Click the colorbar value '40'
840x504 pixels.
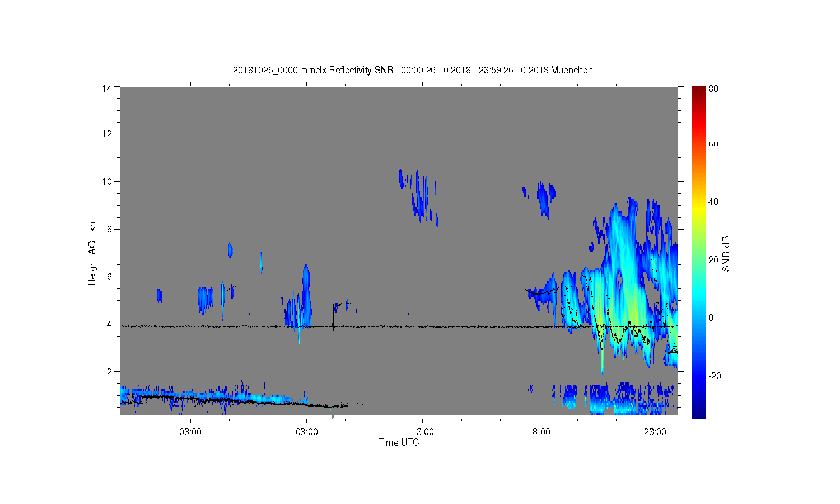click(x=713, y=202)
